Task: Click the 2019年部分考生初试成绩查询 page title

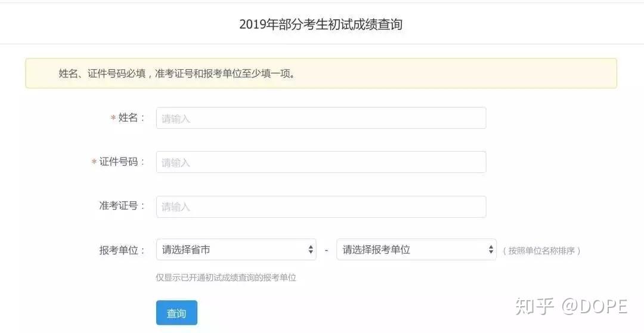Action: (321, 24)
